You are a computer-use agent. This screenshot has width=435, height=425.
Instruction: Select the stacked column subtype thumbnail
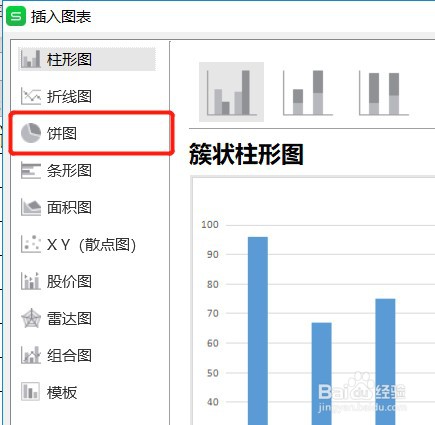click(x=307, y=92)
